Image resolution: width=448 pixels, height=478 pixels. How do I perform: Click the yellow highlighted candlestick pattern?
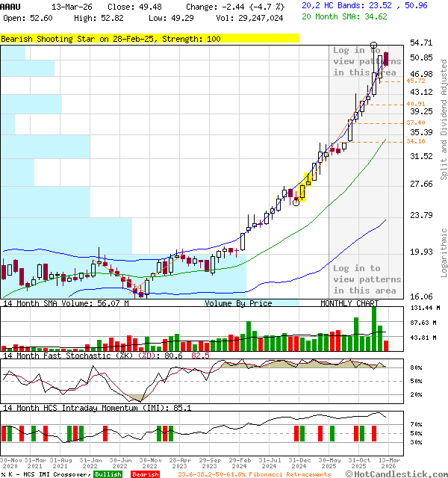click(x=305, y=184)
